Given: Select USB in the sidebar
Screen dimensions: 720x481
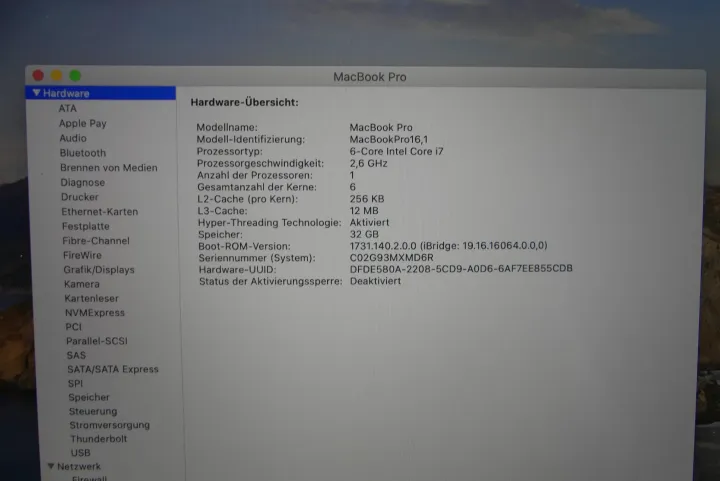Looking at the screenshot, I should 81,453.
